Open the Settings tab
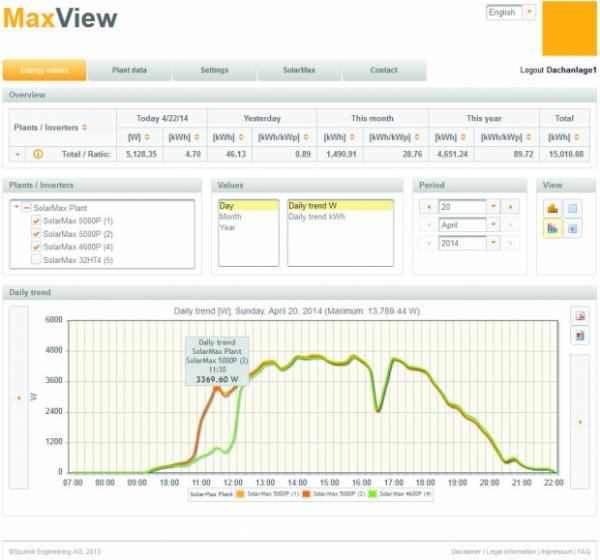Screen dimensions: 600x560 point(214,70)
